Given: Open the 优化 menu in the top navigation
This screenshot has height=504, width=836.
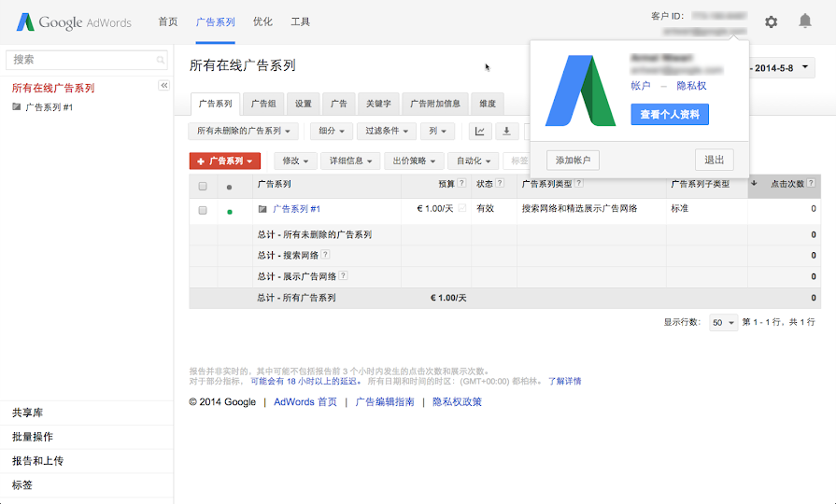Looking at the screenshot, I should pyautogui.click(x=262, y=21).
